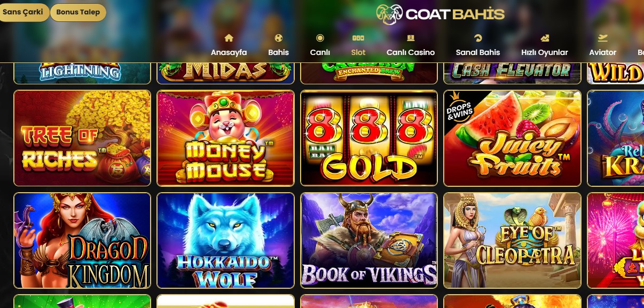Go to the Canlı Casino menu label
The height and width of the screenshot is (308, 644).
[411, 52]
